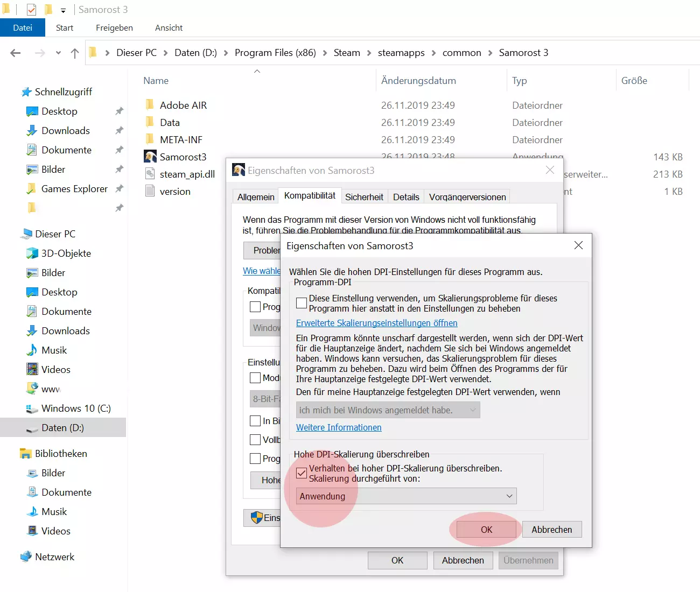Open the 'Anwendung' scaling dropdown
The image size is (700, 592).
coord(407,496)
